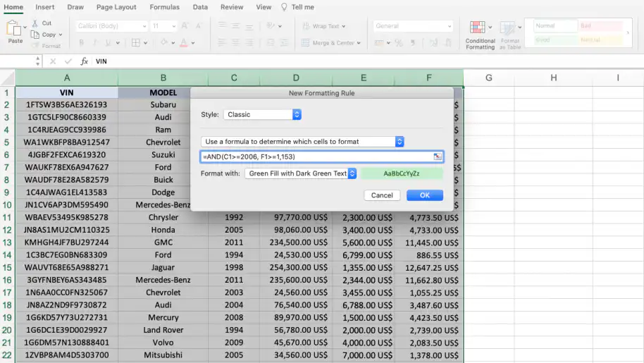The width and height of the screenshot is (644, 363).
Task: Click the Land Rover model cell
Action: pyautogui.click(x=163, y=330)
